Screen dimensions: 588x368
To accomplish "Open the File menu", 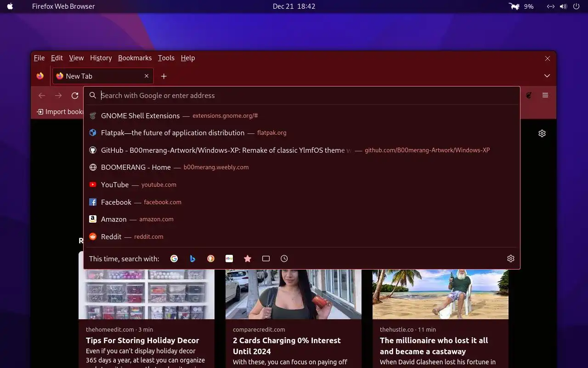I will click(39, 58).
